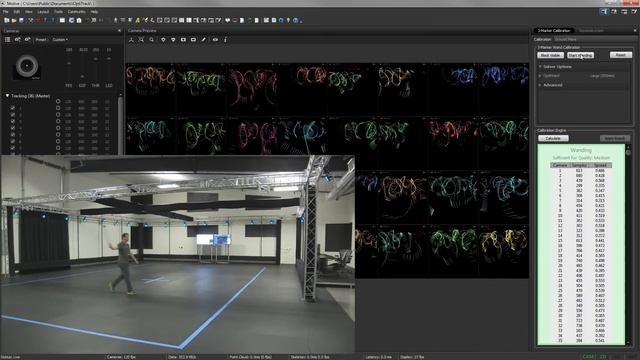Click the Start Wanding button
The height and width of the screenshot is (360, 640).
point(580,55)
